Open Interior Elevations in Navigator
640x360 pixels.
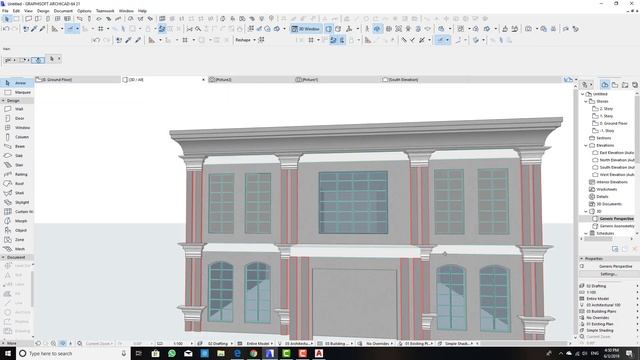click(612, 182)
